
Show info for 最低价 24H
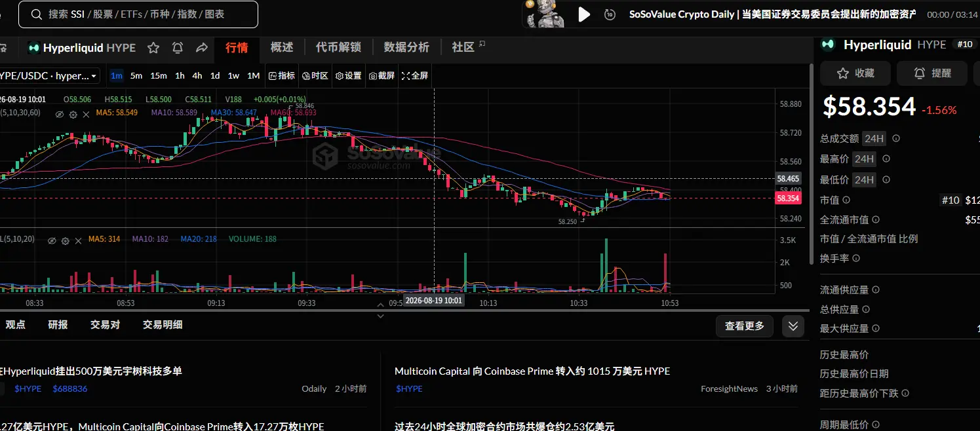coord(886,179)
